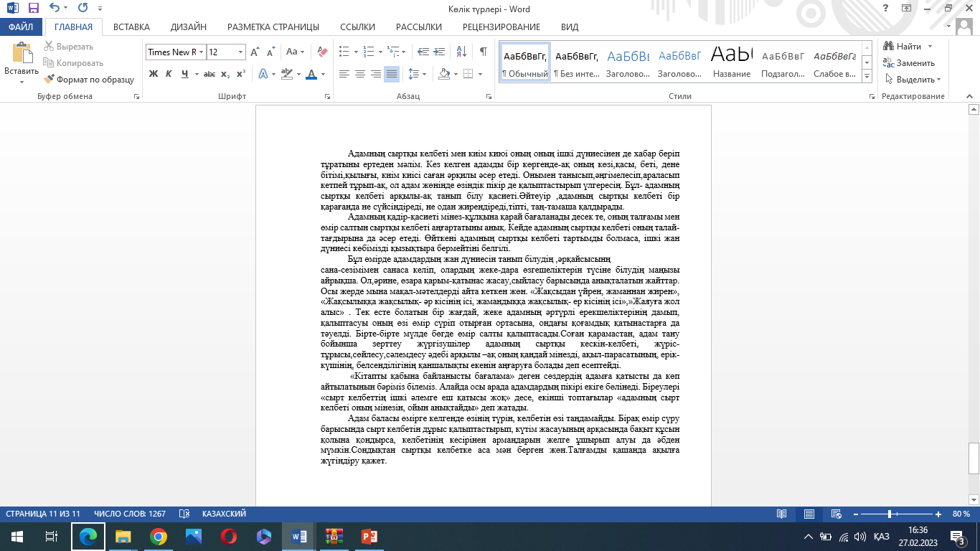Toggle bold formatting

[154, 74]
